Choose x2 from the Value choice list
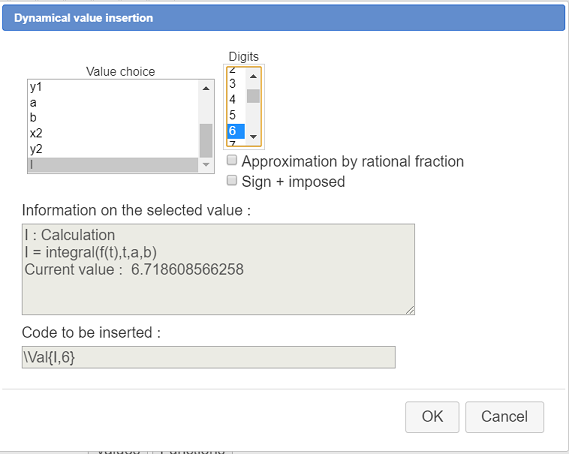This screenshot has height=454, width=569. pyautogui.click(x=113, y=134)
